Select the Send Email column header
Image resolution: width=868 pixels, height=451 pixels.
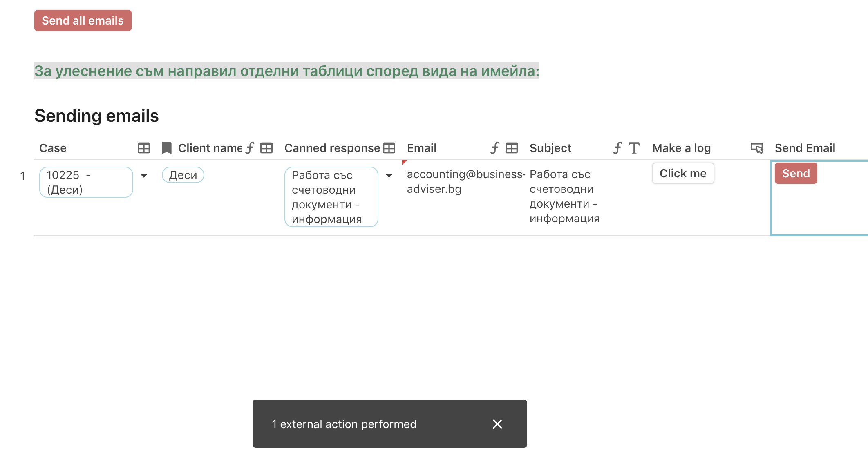[x=805, y=148]
